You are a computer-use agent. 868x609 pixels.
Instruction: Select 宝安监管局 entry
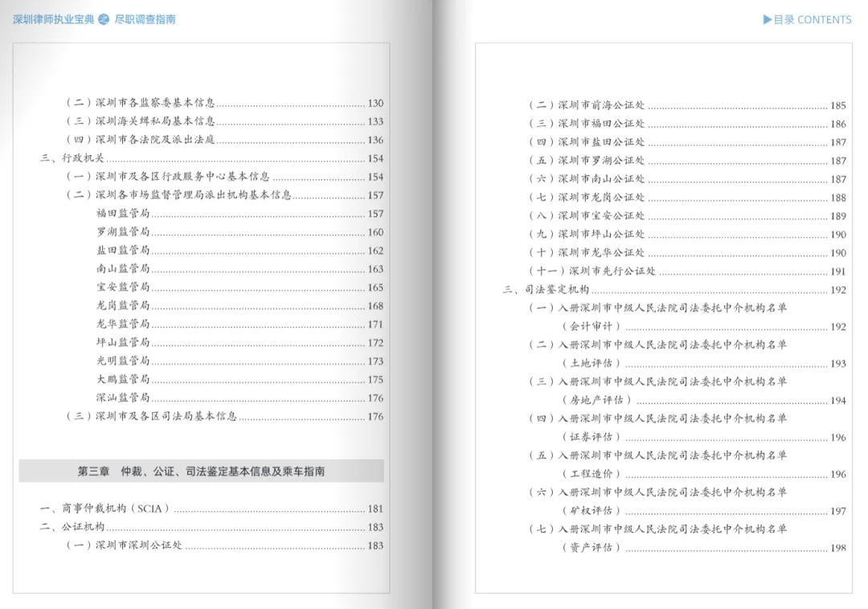coord(240,287)
